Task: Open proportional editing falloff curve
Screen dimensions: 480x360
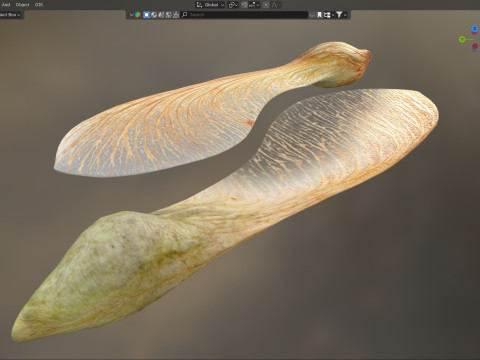Action: point(274,5)
